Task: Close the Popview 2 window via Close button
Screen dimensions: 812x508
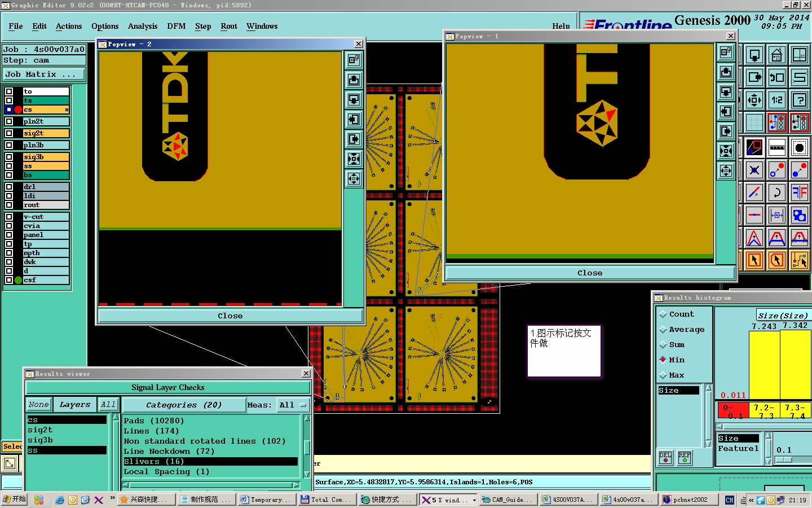Action: click(230, 316)
